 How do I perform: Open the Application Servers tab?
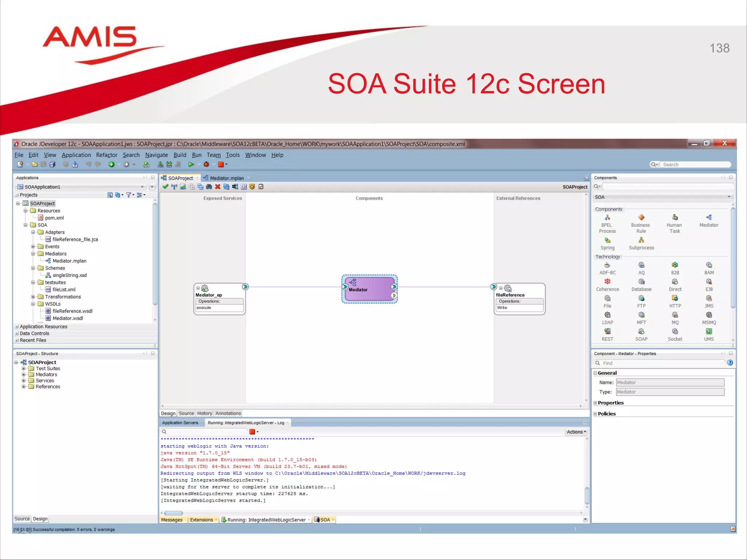point(180,423)
